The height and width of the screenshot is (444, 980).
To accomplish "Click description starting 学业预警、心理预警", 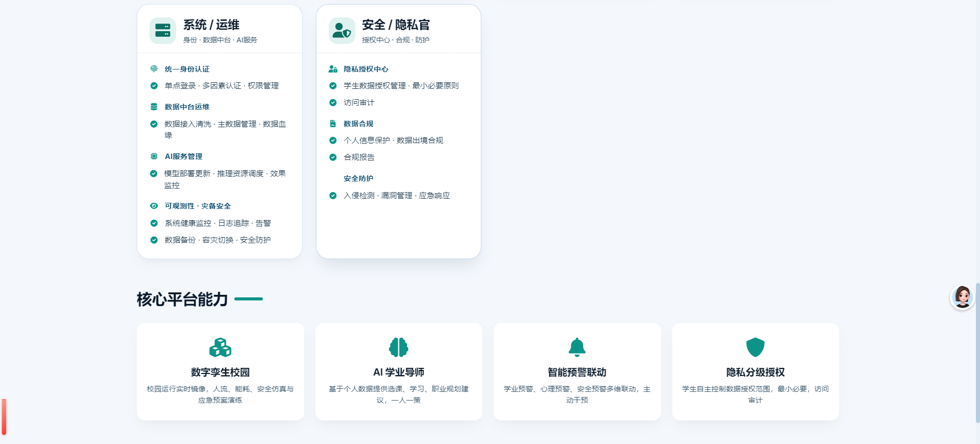I will (577, 394).
